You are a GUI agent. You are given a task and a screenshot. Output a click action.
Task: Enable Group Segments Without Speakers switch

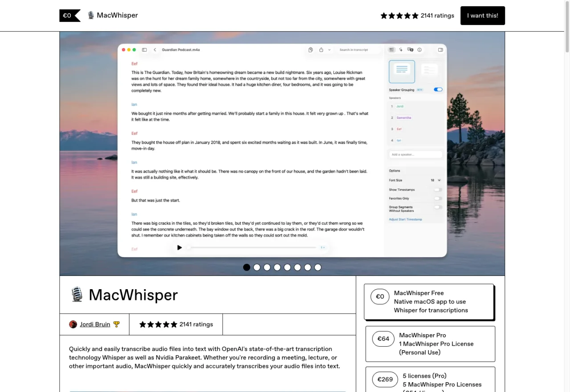click(438, 207)
